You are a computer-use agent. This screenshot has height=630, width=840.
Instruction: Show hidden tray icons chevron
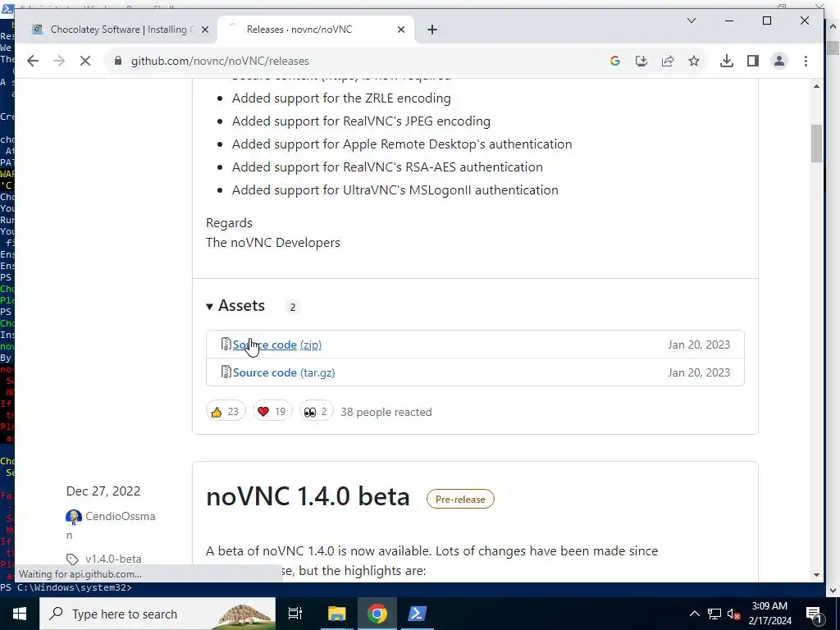[694, 614]
